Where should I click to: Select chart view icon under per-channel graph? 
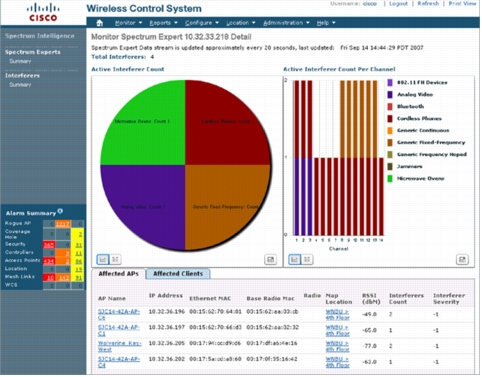[x=294, y=259]
